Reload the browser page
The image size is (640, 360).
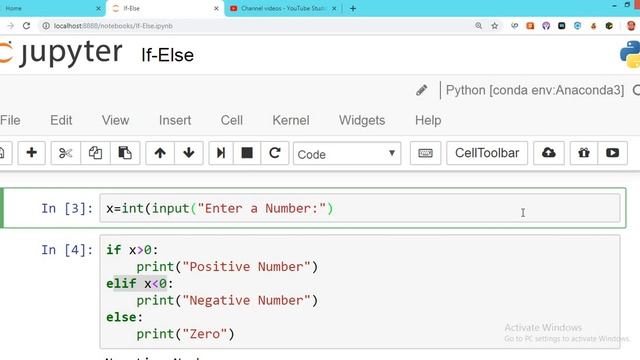click(27, 26)
